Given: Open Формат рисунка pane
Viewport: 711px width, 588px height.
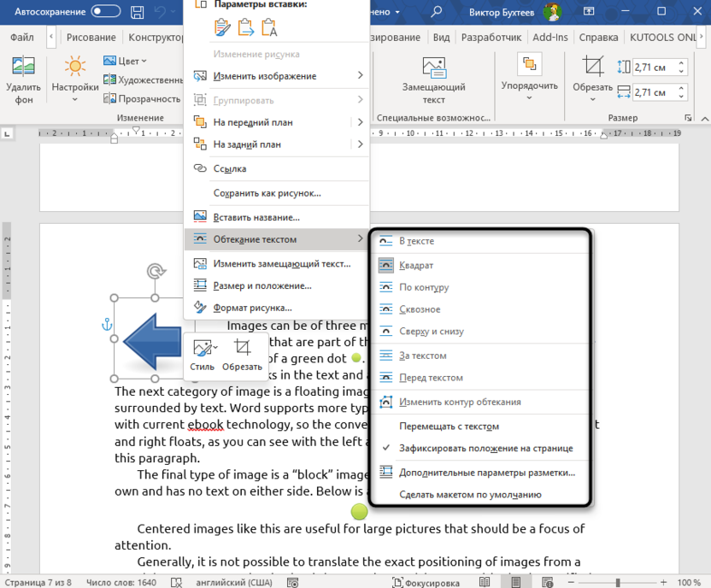Looking at the screenshot, I should click(277, 308).
